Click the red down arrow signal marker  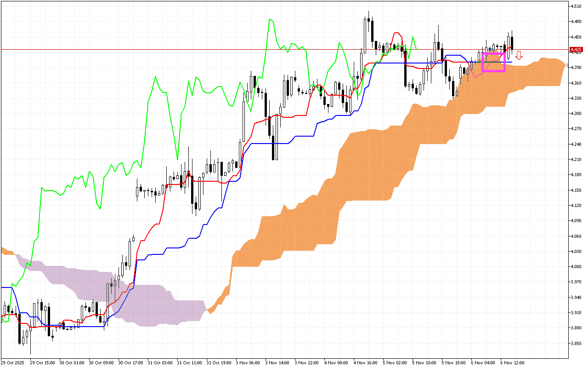point(519,56)
